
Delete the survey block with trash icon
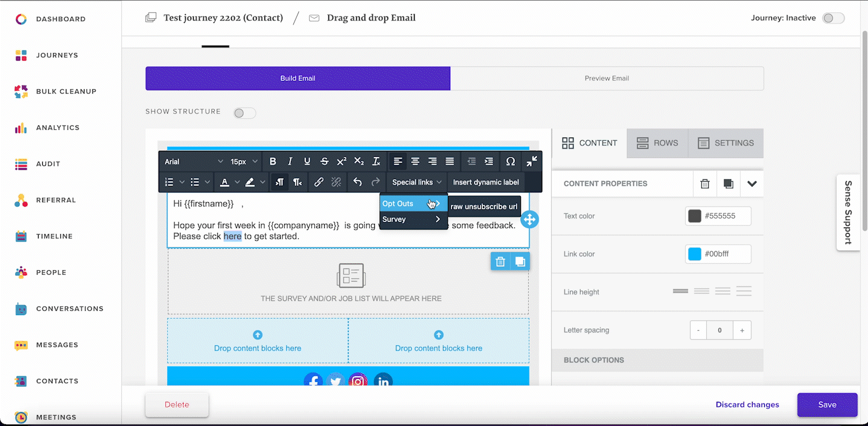(500, 261)
